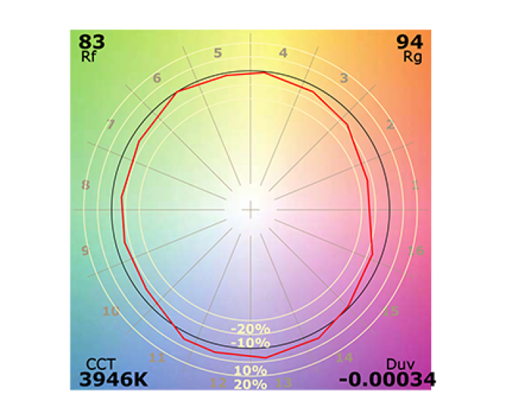Click hue bin number 7
This screenshot has height=420, width=506.
tap(111, 125)
